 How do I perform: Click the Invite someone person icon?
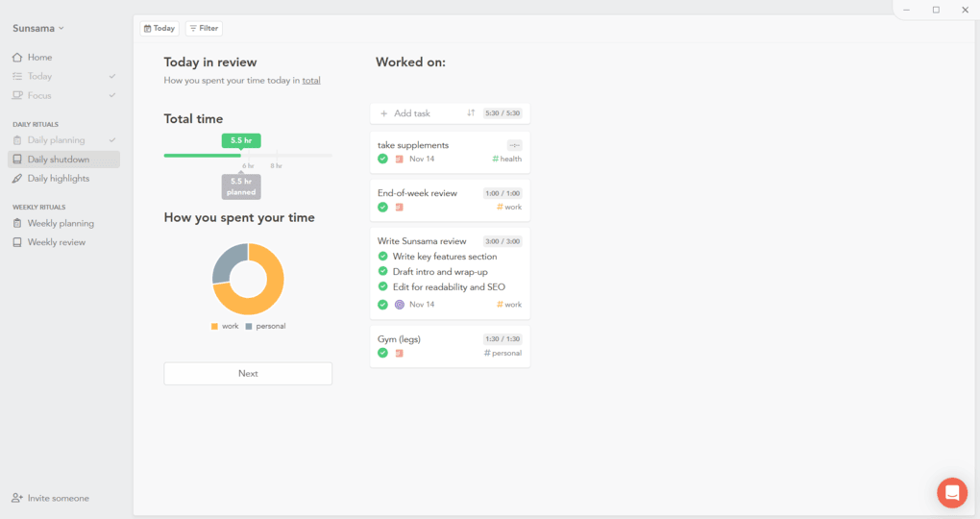(17, 498)
